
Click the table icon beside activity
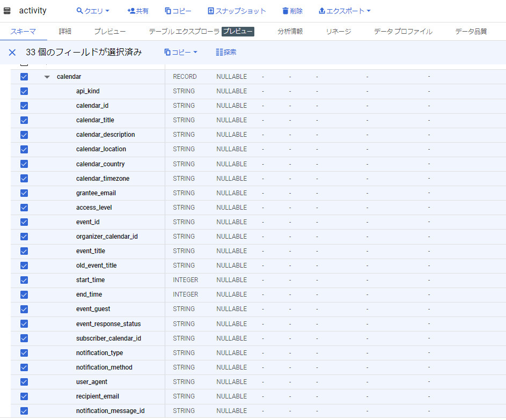pos(7,11)
